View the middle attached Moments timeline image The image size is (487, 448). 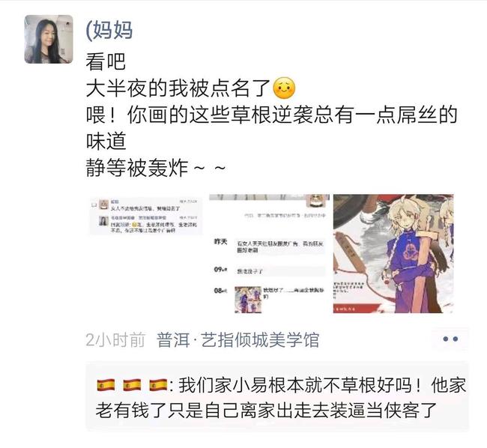(269, 254)
